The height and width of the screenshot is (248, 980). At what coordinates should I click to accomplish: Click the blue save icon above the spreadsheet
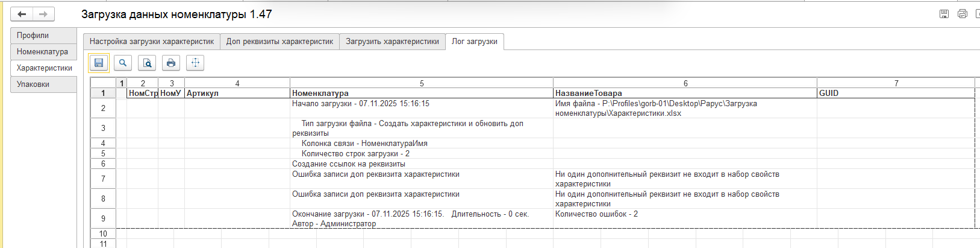[x=99, y=63]
